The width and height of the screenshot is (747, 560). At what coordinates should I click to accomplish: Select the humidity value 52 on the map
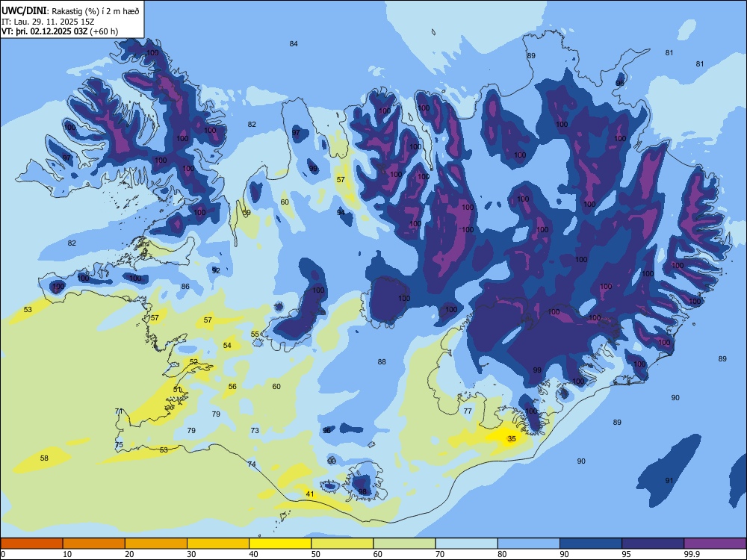pos(193,362)
